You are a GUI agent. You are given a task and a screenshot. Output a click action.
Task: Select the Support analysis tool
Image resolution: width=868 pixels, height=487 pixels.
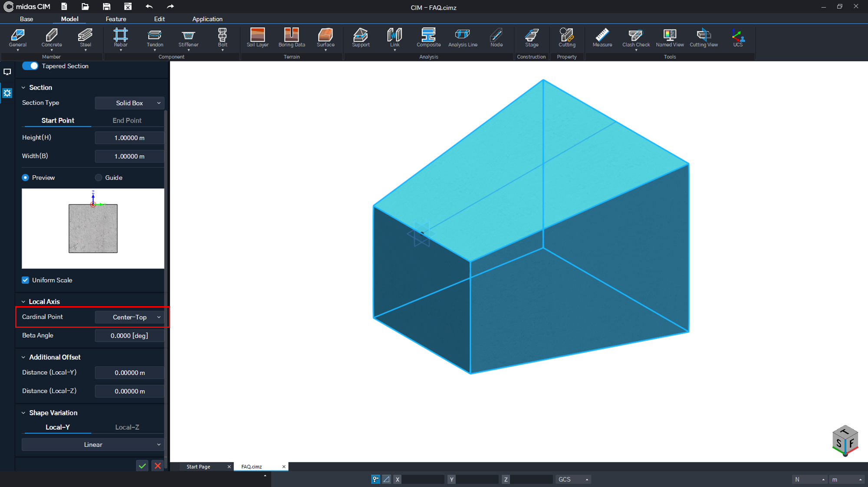(x=361, y=38)
